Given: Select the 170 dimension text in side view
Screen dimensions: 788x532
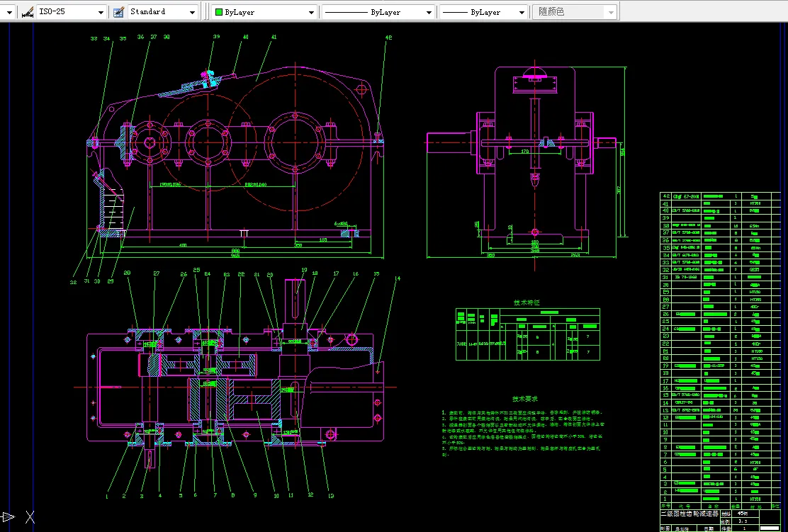Looking at the screenshot, I should [x=524, y=151].
